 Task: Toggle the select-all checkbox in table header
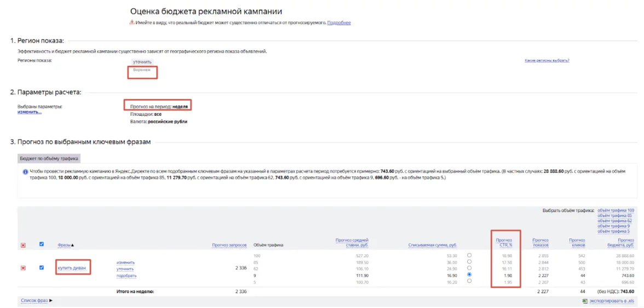pyautogui.click(x=42, y=244)
